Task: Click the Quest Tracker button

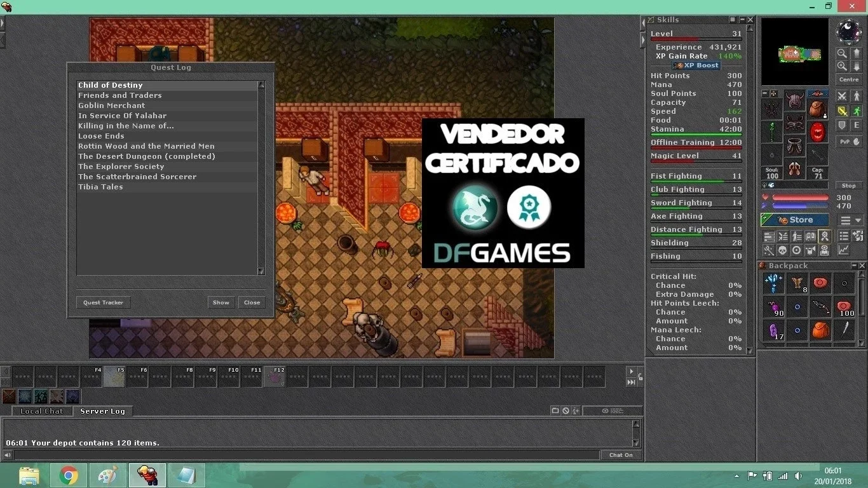Action: 104,302
